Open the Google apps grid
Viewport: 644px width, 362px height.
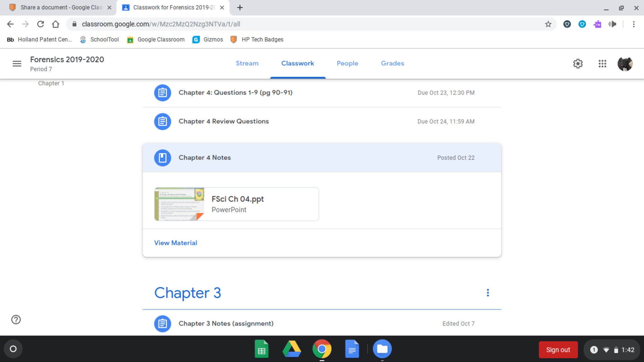(x=602, y=64)
